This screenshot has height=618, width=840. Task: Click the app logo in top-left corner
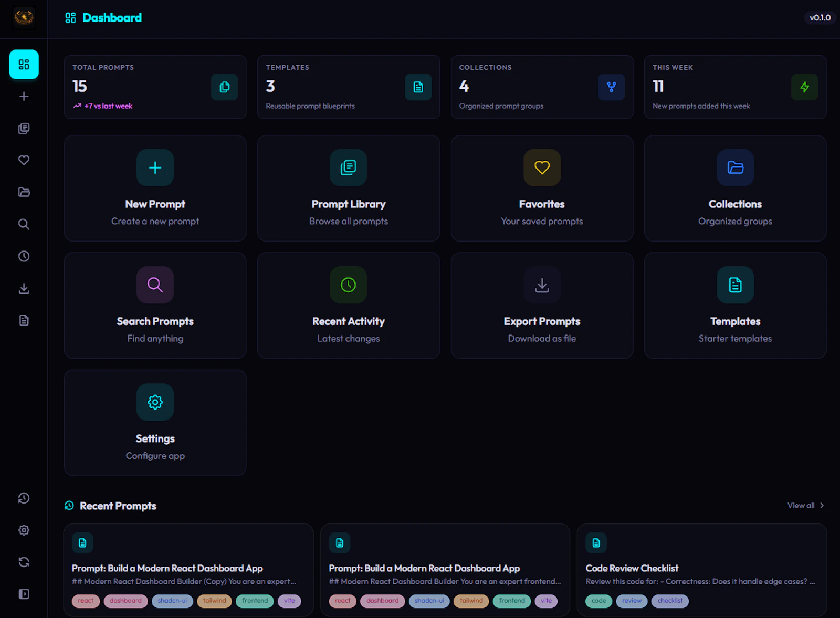tap(24, 18)
